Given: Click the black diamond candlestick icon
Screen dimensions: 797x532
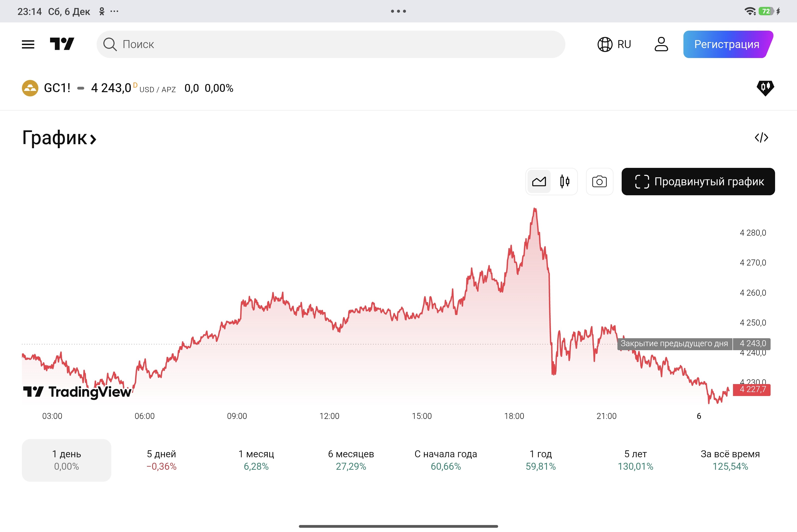Looking at the screenshot, I should pyautogui.click(x=765, y=88).
